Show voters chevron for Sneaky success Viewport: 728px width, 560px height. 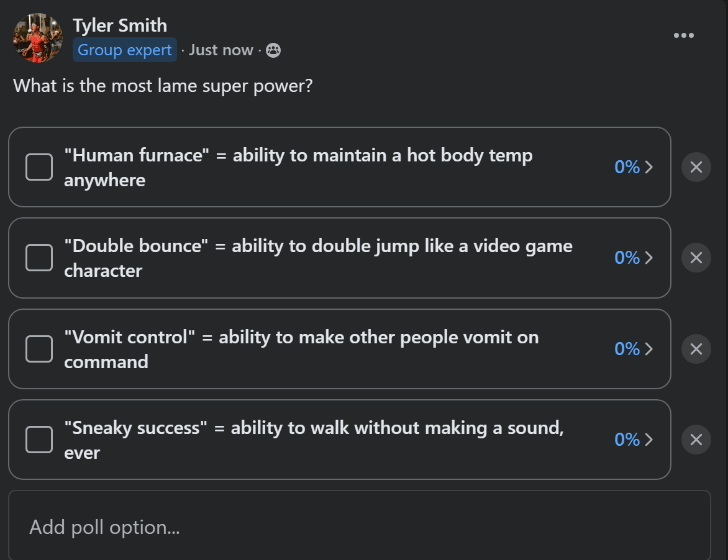point(649,440)
